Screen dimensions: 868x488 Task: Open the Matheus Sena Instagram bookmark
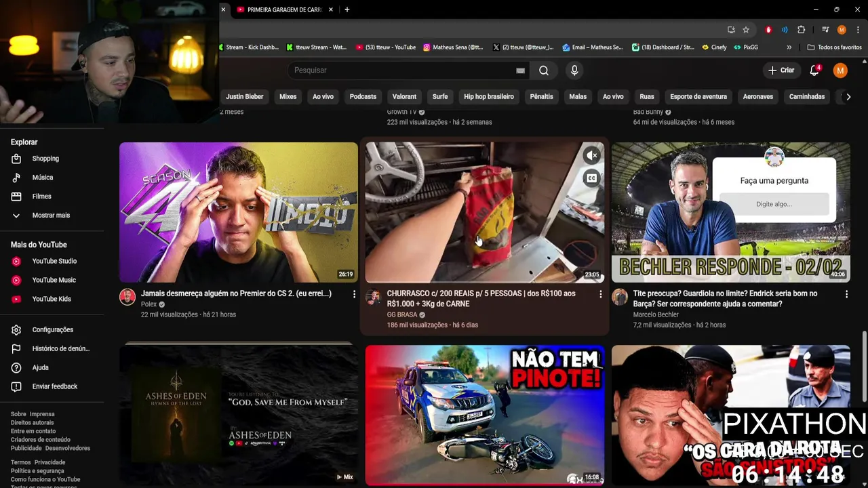pos(453,47)
